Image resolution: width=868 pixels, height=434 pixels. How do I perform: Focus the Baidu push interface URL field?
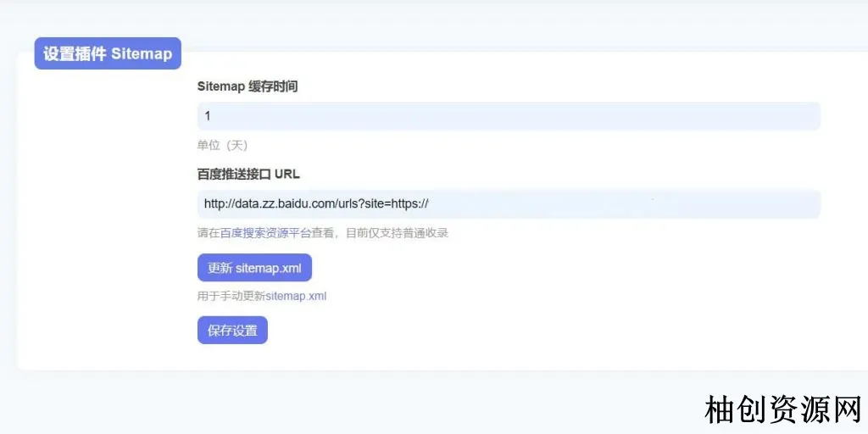click(x=509, y=204)
